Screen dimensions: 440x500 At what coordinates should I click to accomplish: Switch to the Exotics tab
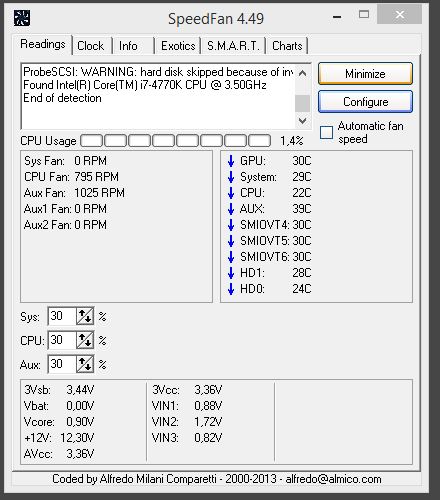(x=178, y=46)
